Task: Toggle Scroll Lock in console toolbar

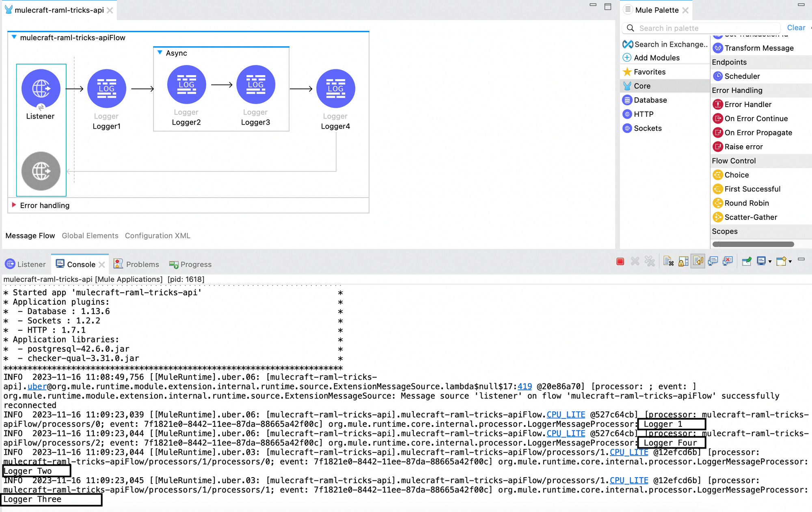Action: 683,262
